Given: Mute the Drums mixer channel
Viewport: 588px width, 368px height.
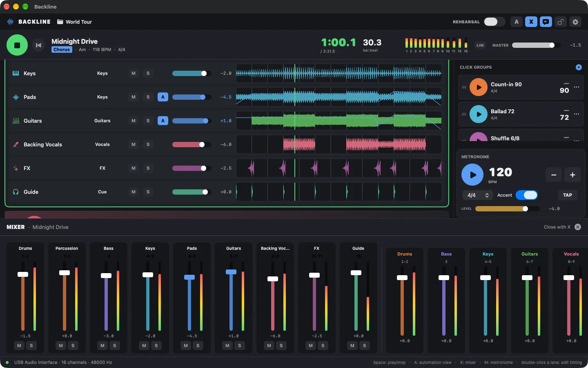Looking at the screenshot, I should 19,346.
